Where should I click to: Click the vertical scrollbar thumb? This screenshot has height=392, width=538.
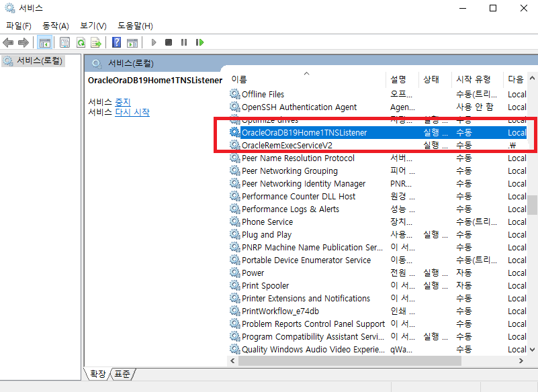(532, 205)
